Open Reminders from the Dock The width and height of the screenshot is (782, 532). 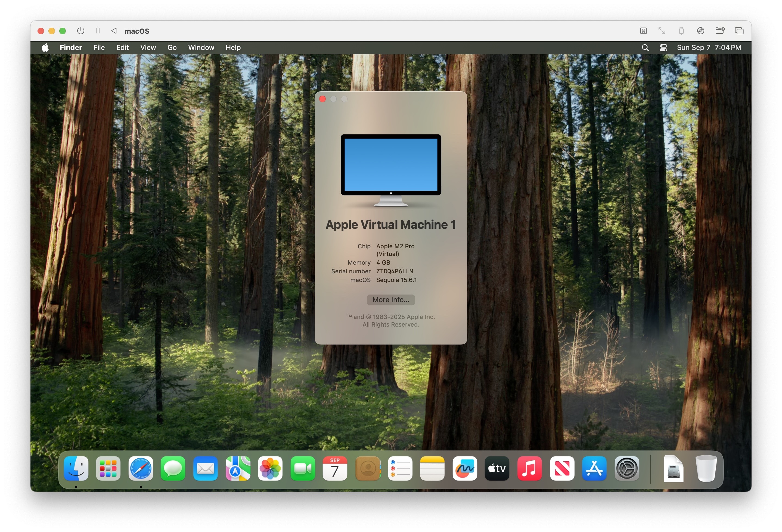coord(400,468)
